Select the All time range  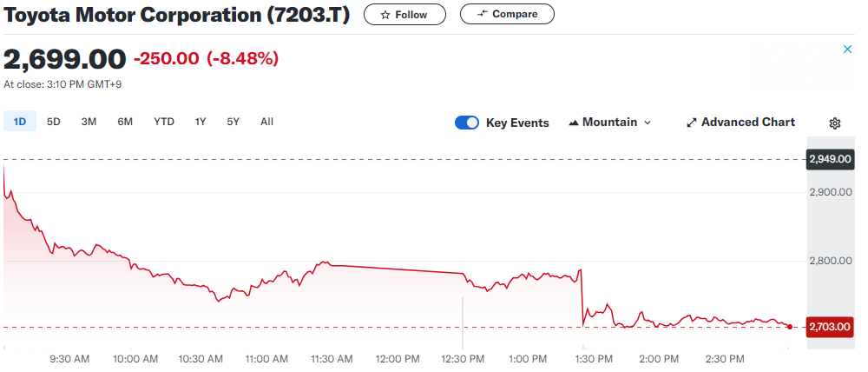pos(267,122)
